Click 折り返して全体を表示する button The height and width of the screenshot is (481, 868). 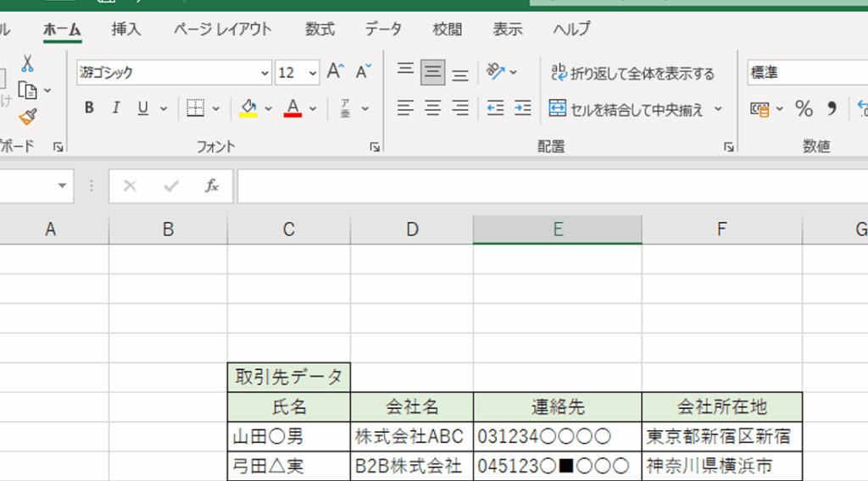[x=632, y=73]
